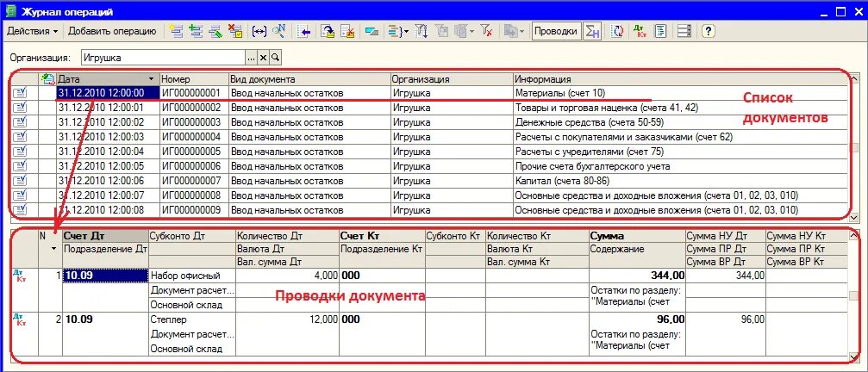Click N column sort arrow in postings

[53, 249]
